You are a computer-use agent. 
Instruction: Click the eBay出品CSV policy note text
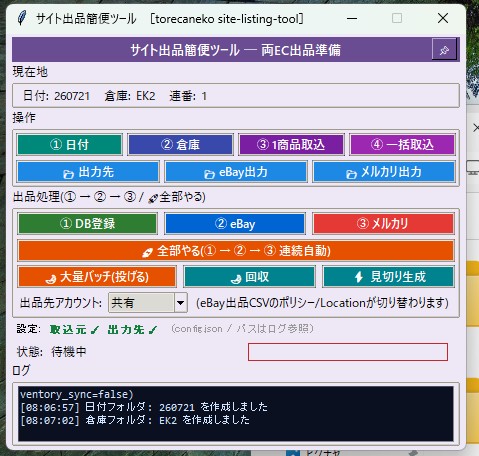tap(322, 303)
